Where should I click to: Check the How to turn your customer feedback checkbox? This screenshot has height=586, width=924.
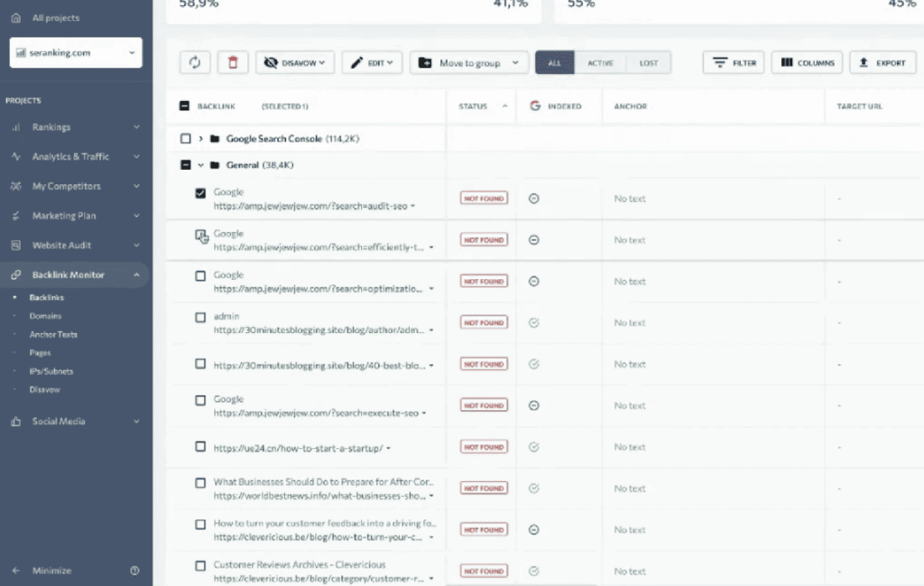click(x=200, y=524)
